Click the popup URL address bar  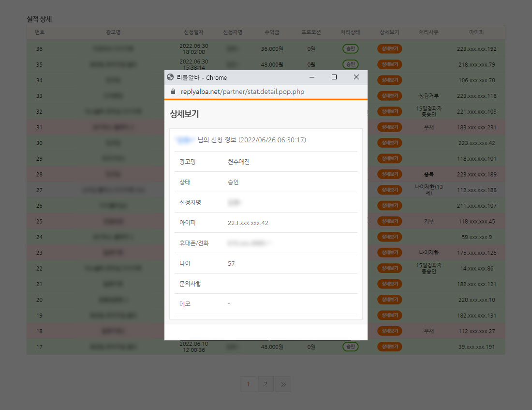[x=243, y=91]
